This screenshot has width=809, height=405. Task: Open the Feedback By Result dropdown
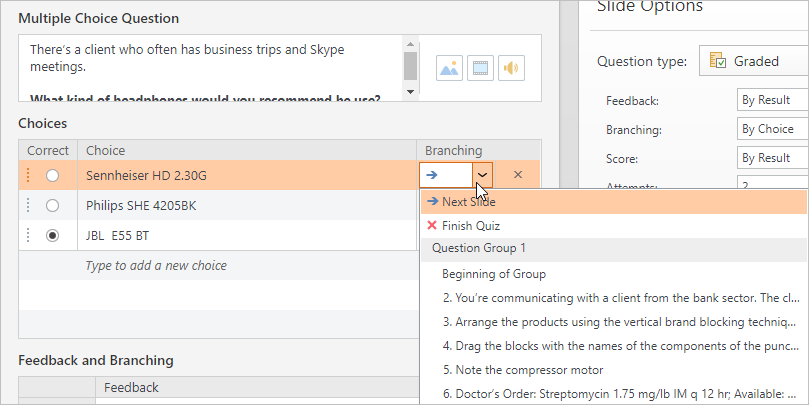point(772,100)
